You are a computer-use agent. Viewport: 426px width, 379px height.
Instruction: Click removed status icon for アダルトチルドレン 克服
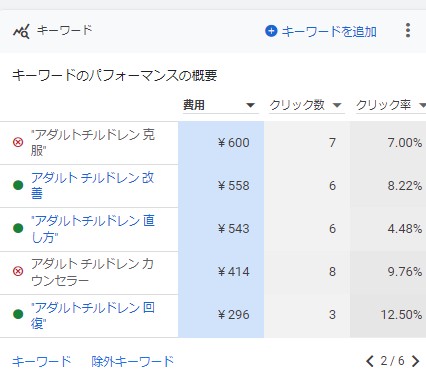pos(18,142)
